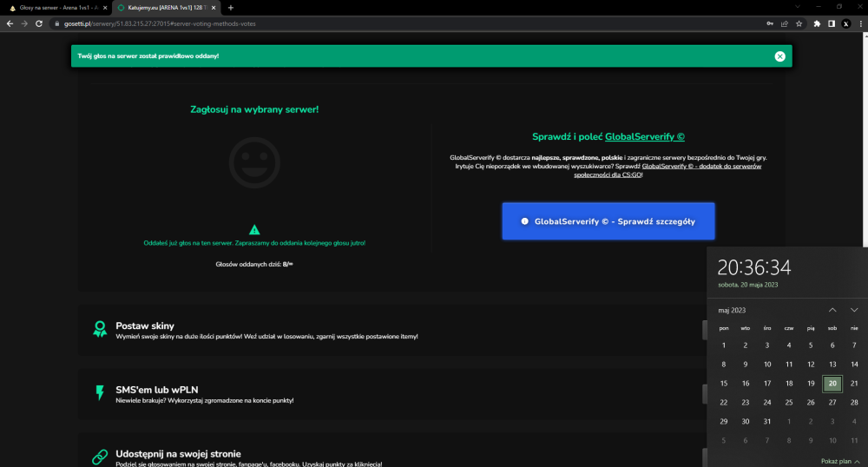
Task: Select May 1 in the calendar
Action: click(724, 345)
